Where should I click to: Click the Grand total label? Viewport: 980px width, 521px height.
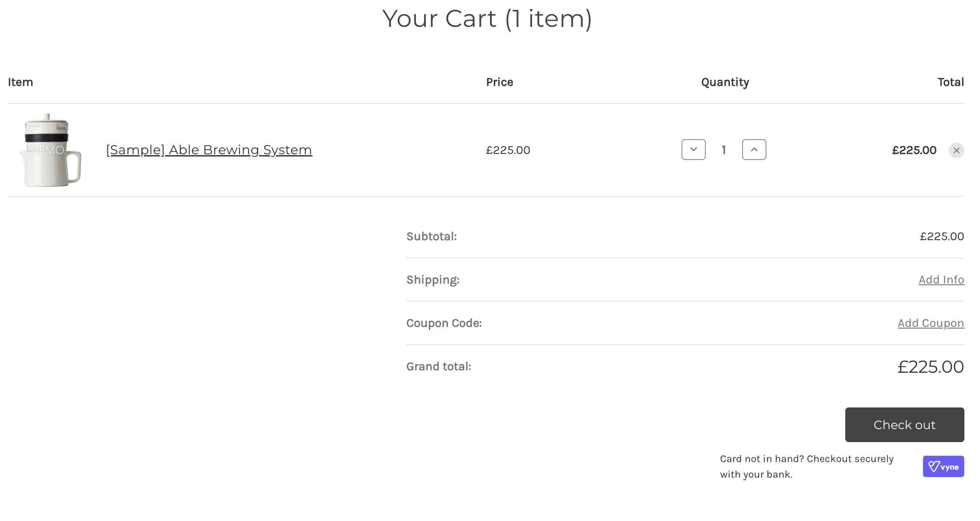point(439,366)
